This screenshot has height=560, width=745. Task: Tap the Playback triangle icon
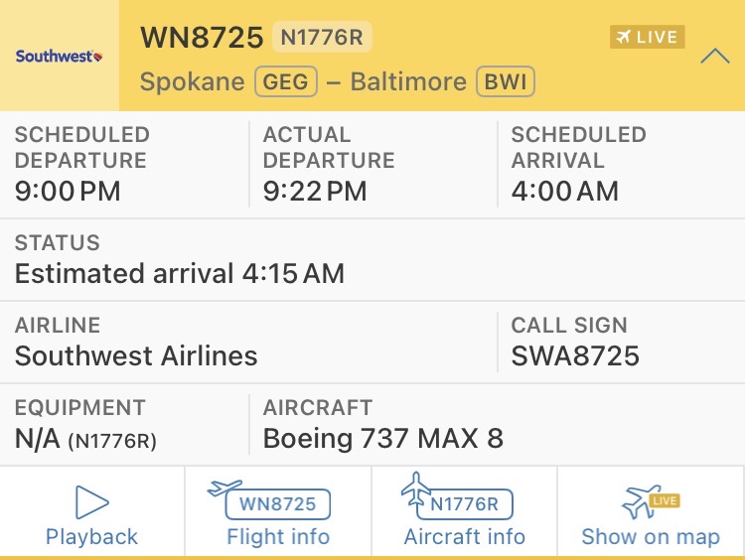[92, 502]
